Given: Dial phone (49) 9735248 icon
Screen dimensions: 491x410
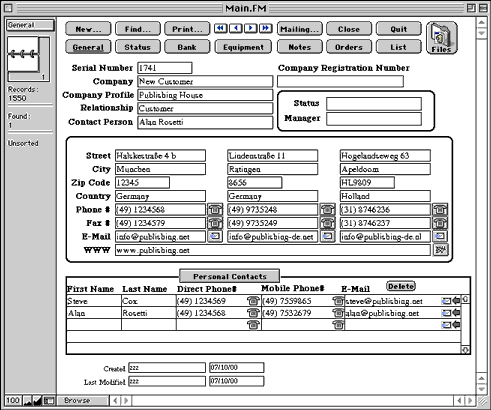Looking at the screenshot, I should pyautogui.click(x=327, y=210).
